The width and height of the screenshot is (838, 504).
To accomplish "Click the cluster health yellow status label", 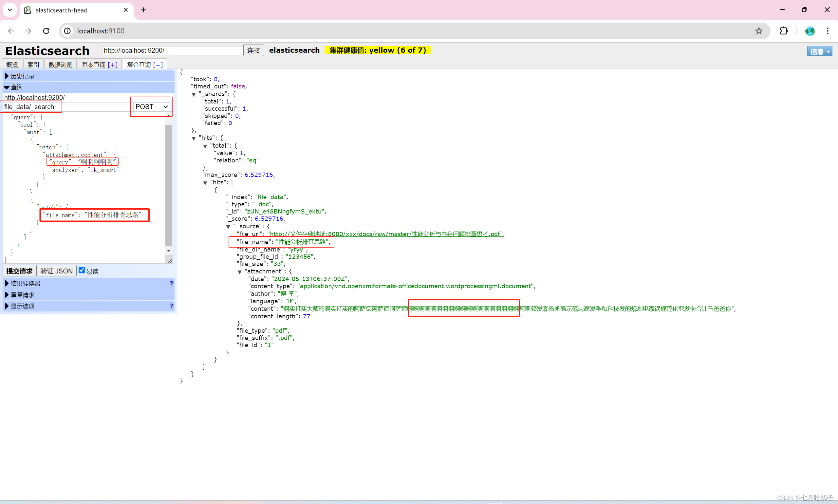I will pos(378,50).
